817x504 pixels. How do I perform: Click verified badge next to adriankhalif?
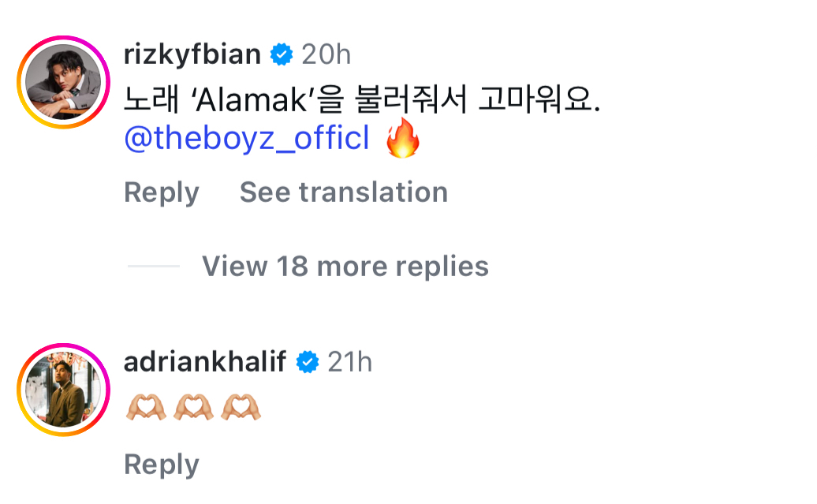307,363
